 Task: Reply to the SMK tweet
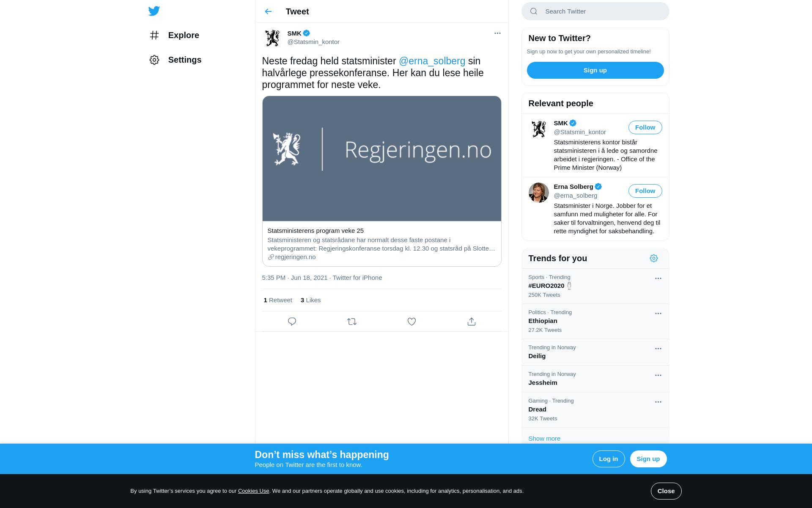click(292, 322)
